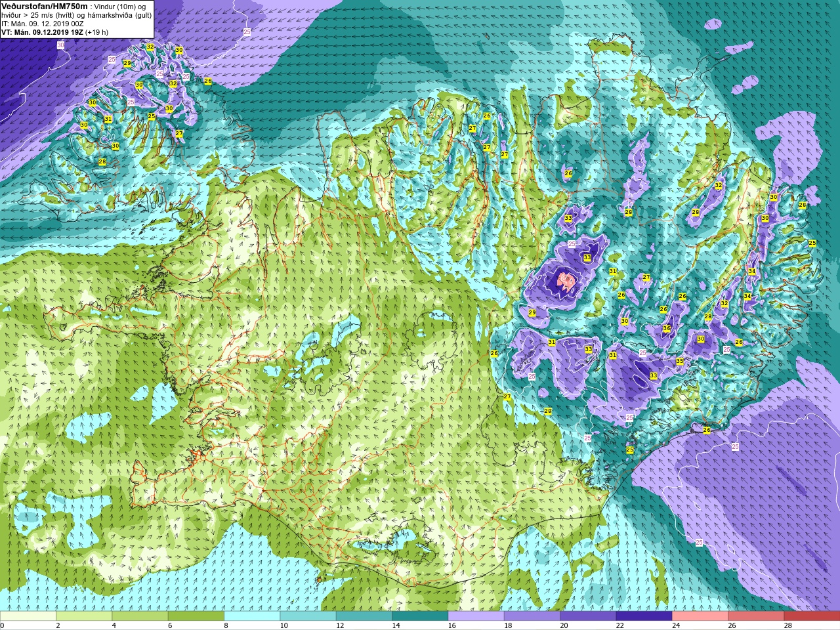Viewport: 840px width, 630px height.
Task: Click the color scale tick label '22'
Action: [x=619, y=625]
